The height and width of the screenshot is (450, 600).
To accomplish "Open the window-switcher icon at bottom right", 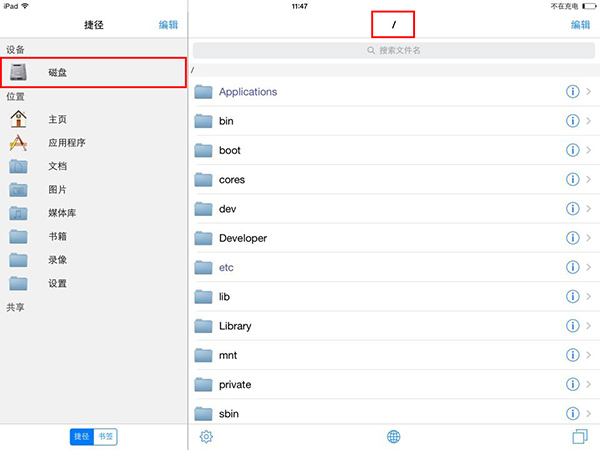I will coord(580,436).
